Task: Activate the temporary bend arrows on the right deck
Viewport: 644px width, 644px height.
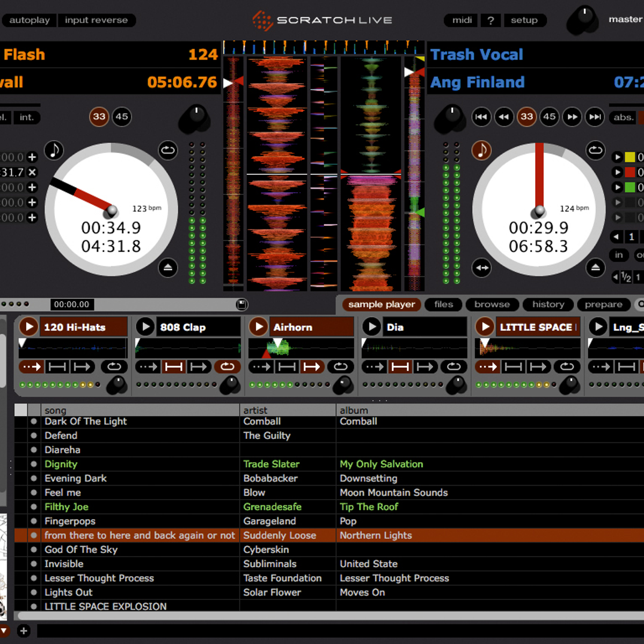Action: (x=481, y=268)
